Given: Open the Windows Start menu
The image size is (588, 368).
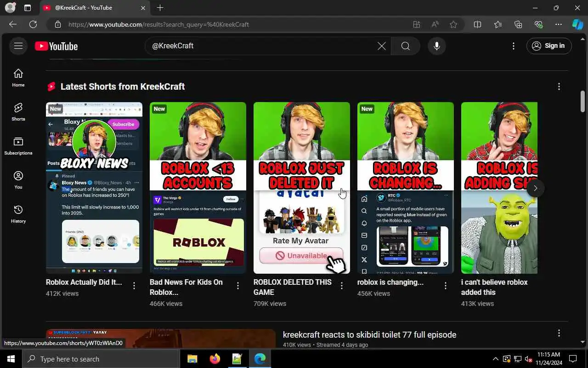Looking at the screenshot, I should click(x=11, y=359).
